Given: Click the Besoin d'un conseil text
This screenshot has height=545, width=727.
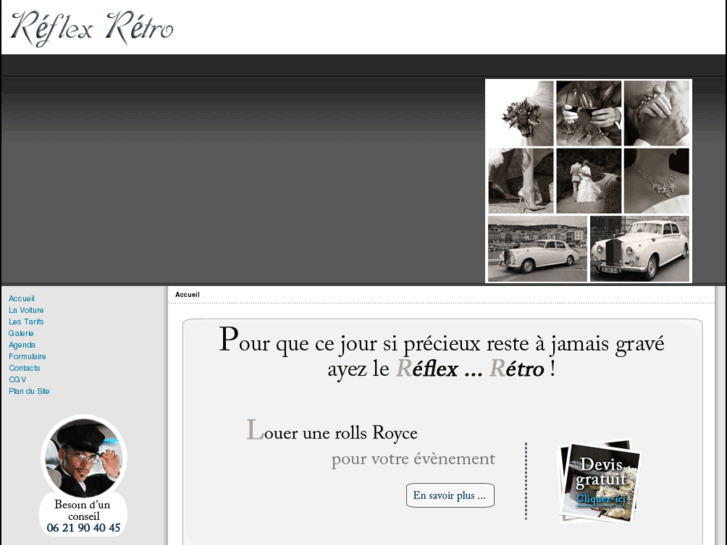Looking at the screenshot, I should pyautogui.click(x=83, y=510).
